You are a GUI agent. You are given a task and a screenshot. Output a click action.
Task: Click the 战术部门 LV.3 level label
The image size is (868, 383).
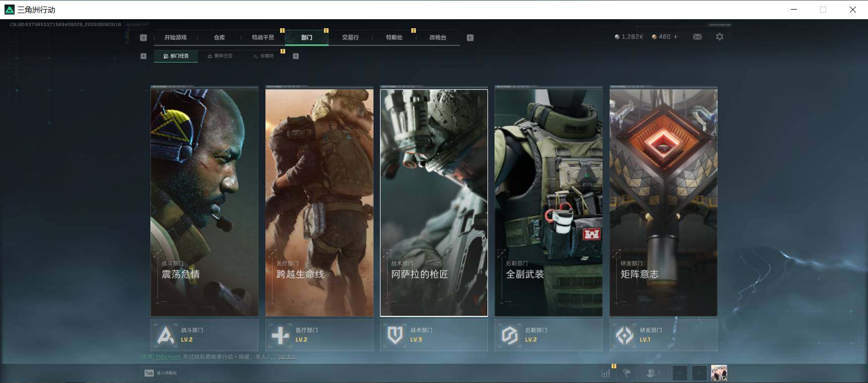(x=416, y=340)
